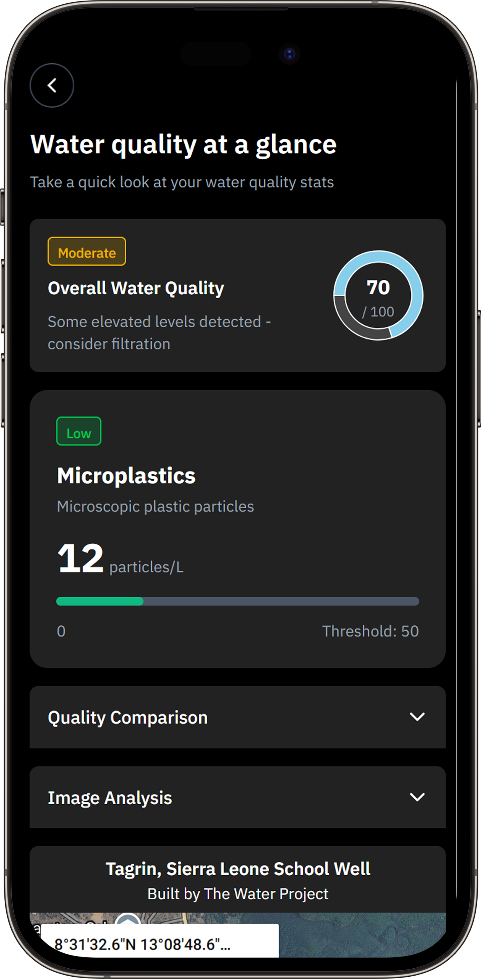This screenshot has height=980, width=482.
Task: Expand the Image Analysis chevron
Action: pyautogui.click(x=417, y=797)
